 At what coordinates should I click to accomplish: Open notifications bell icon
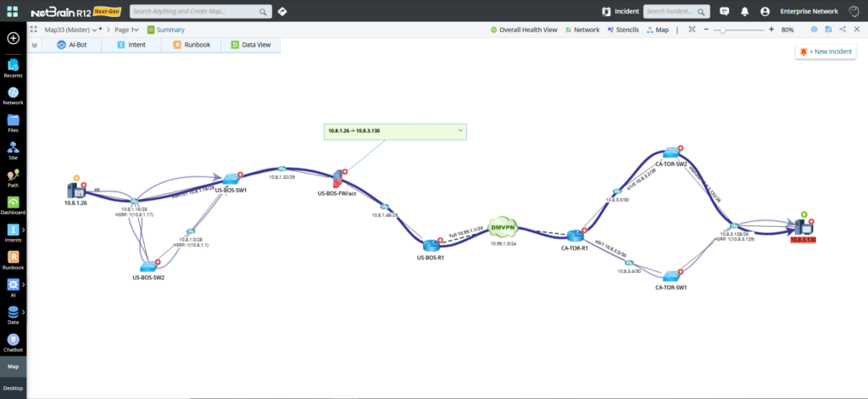click(x=744, y=11)
